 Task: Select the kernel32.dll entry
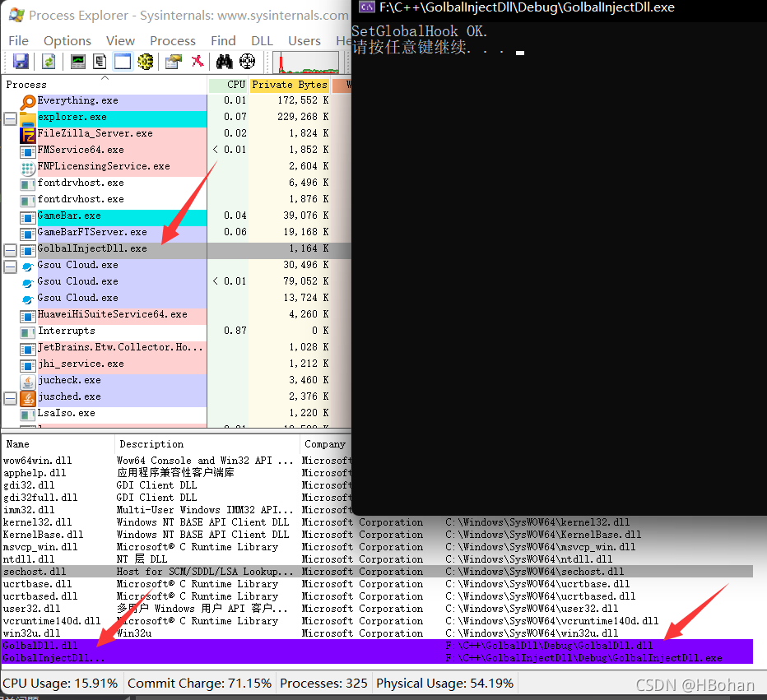(x=377, y=522)
